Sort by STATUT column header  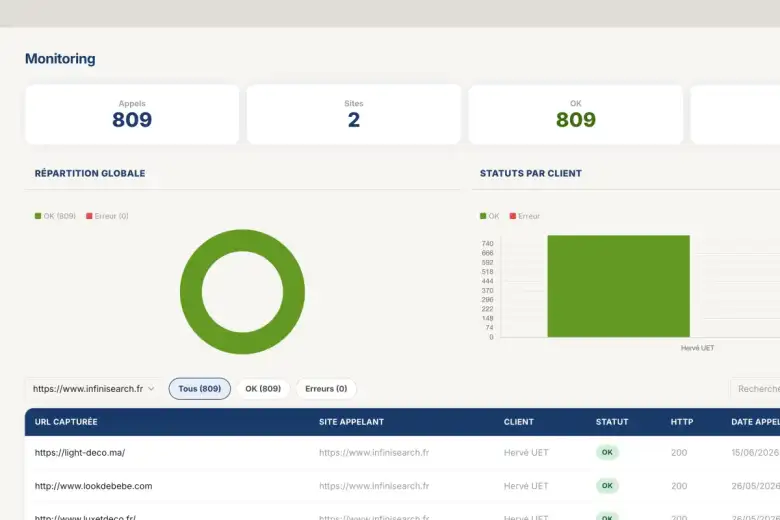point(612,422)
